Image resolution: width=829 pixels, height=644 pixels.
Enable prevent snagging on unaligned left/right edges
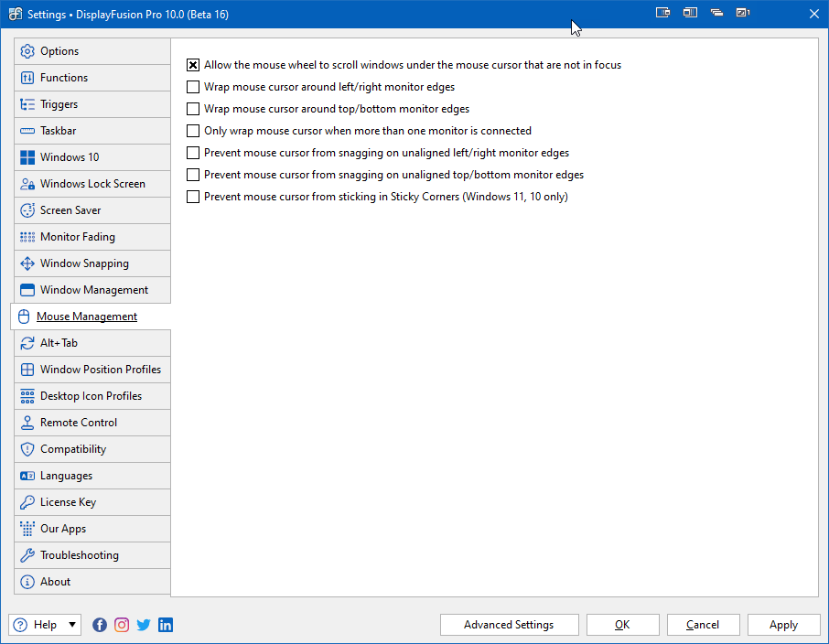point(193,153)
